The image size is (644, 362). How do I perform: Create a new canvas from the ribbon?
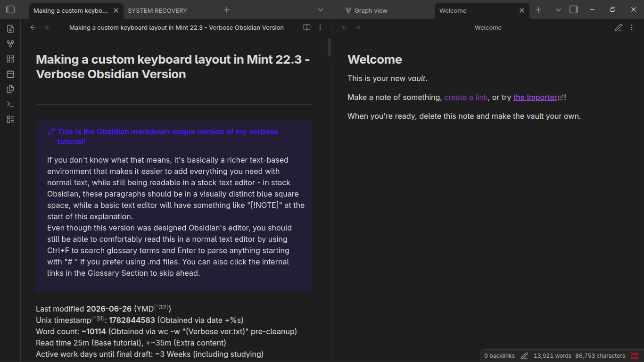coord(10,59)
